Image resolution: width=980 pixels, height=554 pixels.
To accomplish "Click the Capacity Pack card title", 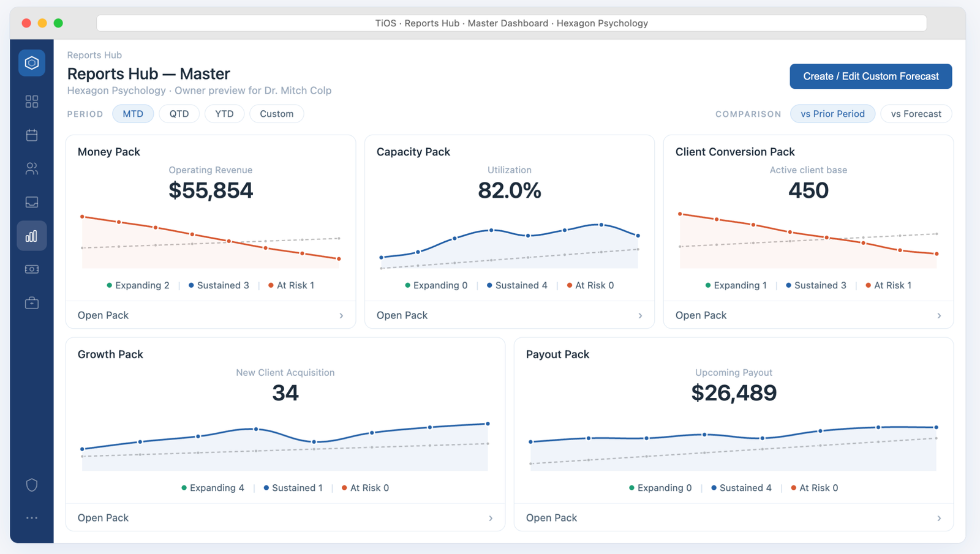I will 413,152.
